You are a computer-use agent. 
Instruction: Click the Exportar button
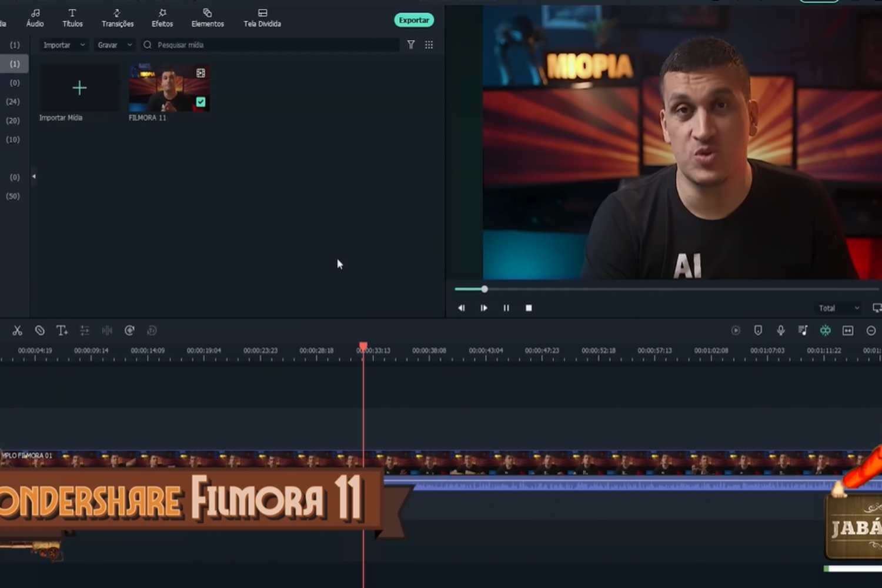(x=413, y=19)
